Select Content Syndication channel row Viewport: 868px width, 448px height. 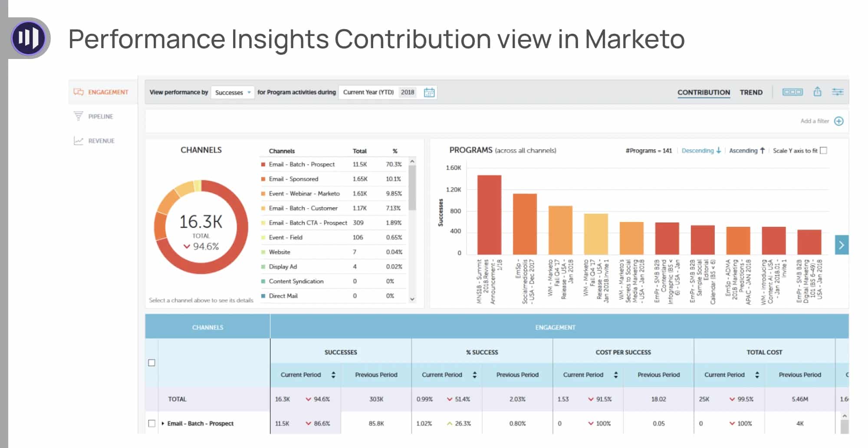333,281
